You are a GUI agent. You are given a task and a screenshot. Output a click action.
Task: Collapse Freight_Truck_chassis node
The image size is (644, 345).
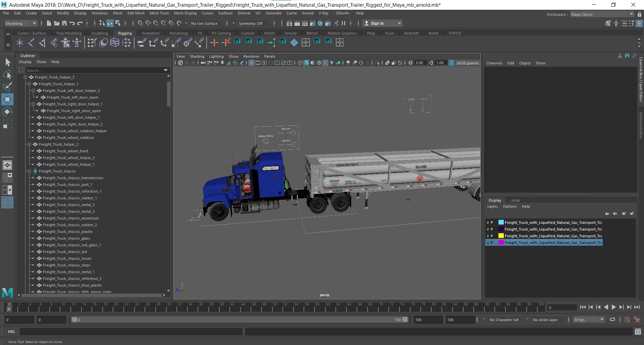(x=29, y=171)
